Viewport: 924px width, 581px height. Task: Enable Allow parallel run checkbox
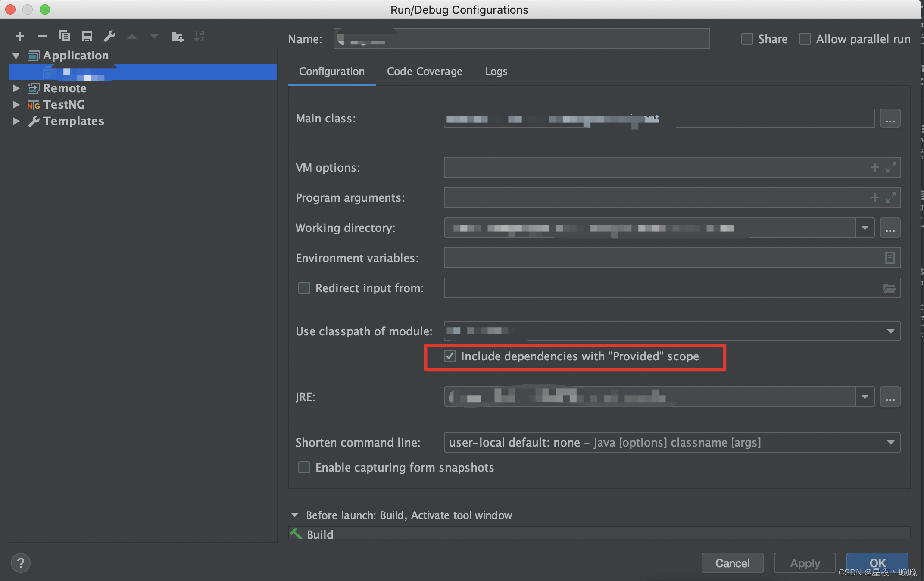[805, 39]
